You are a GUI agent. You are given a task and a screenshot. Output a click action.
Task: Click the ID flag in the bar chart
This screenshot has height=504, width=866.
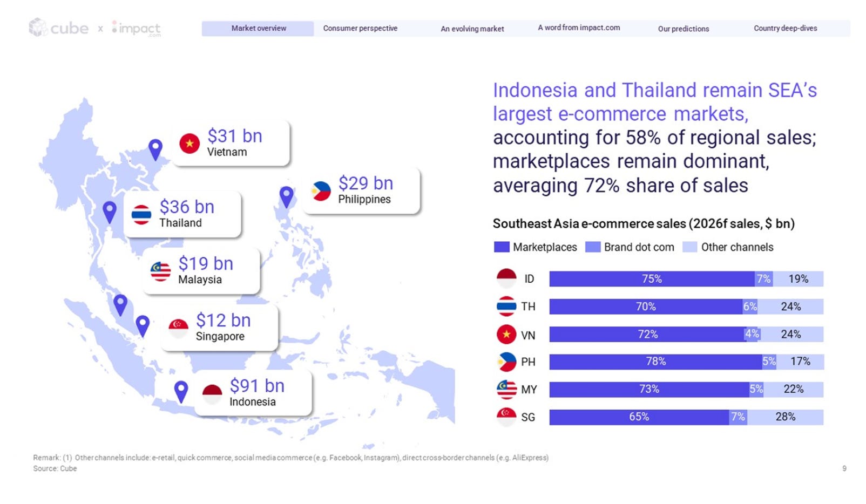[x=506, y=278]
